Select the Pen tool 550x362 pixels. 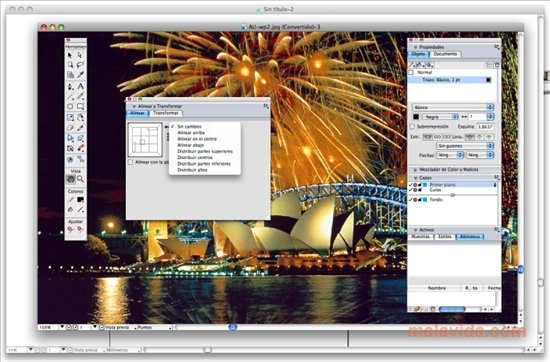[x=70, y=86]
